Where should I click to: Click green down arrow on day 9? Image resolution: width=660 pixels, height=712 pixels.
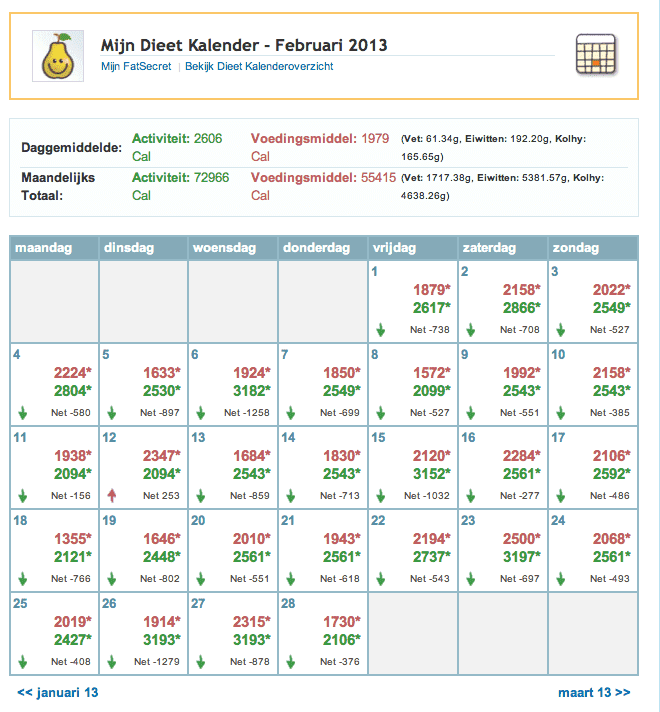[x=471, y=413]
